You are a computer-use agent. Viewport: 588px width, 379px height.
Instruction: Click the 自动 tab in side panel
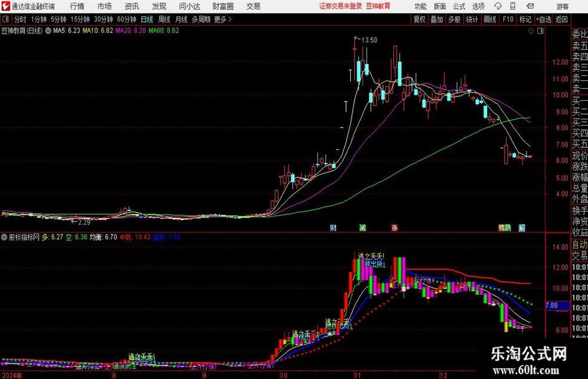point(580,245)
